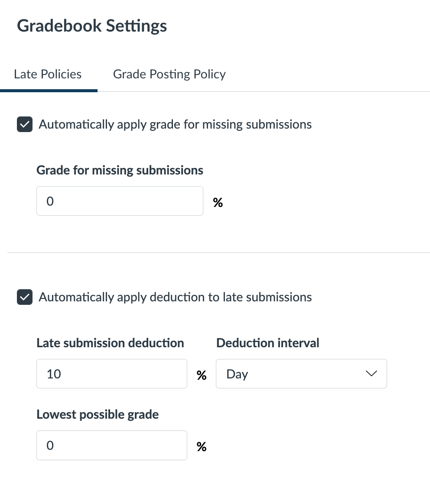This screenshot has width=430, height=504.
Task: Switch to the Grade Posting Policy tab
Action: (169, 74)
